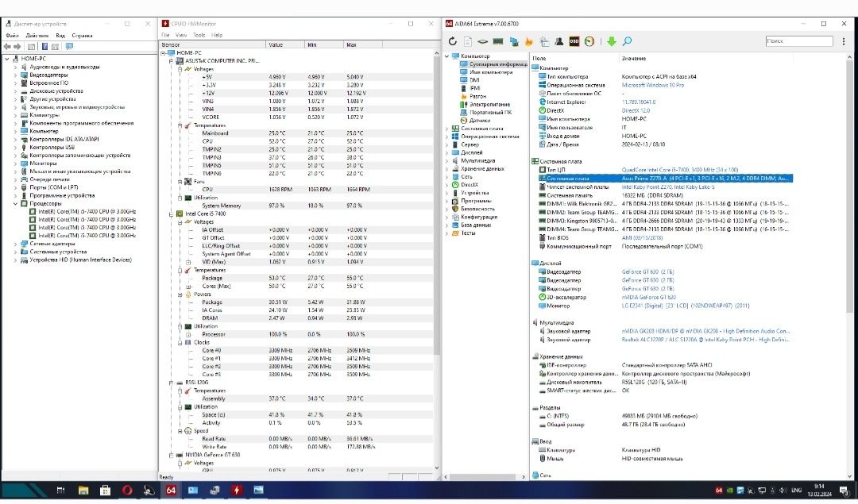858x504 pixels.
Task: Open Microsoft Store from the taskbar
Action: point(105,490)
